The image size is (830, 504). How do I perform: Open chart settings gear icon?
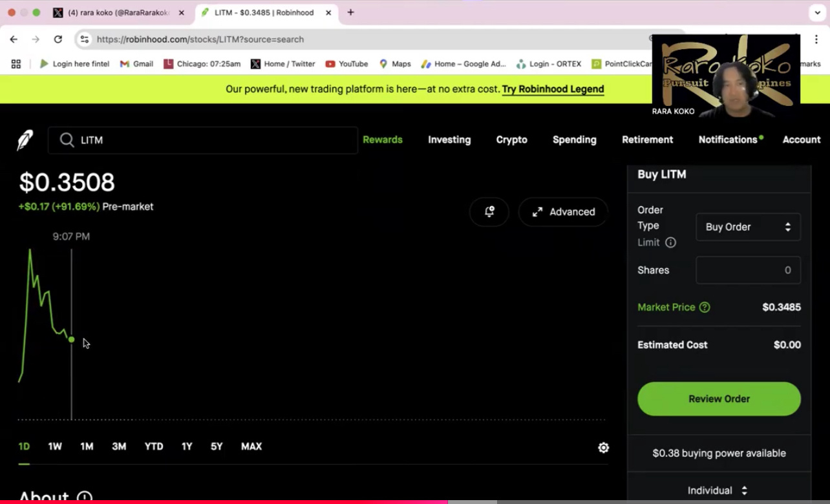point(603,447)
